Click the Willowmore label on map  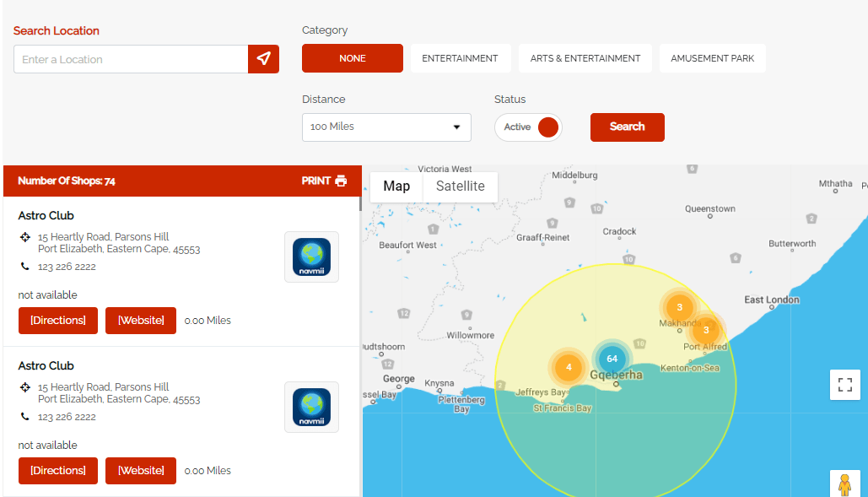point(471,335)
